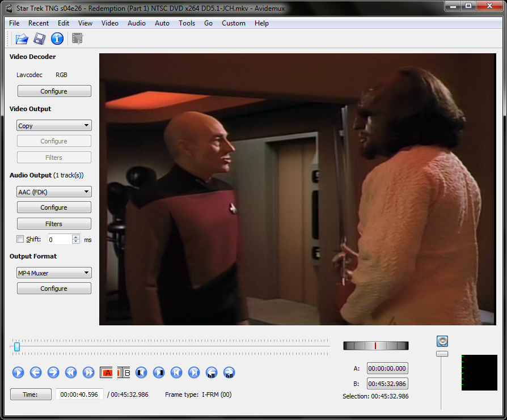507x420 pixels.
Task: Click the black audio level meter
Action: click(x=479, y=372)
